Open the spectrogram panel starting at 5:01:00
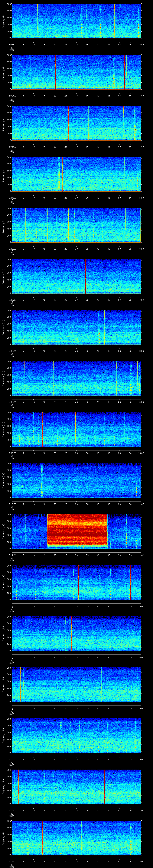153x868 pixels. [76, 21]
